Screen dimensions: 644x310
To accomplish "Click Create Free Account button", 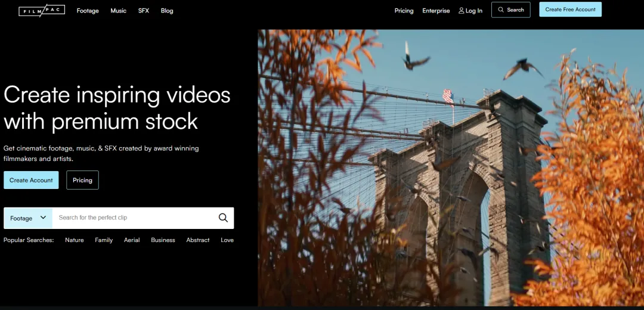I will [570, 10].
